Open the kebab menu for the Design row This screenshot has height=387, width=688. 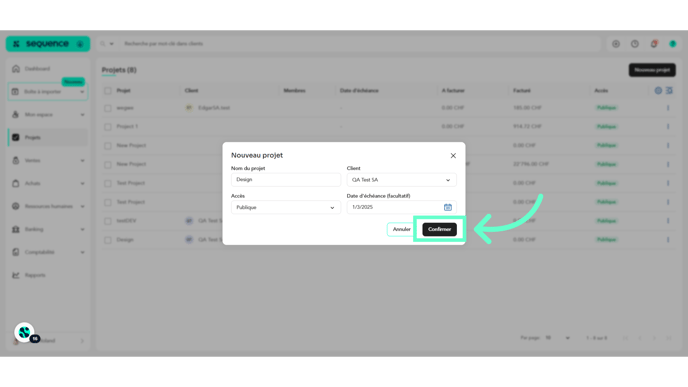668,240
